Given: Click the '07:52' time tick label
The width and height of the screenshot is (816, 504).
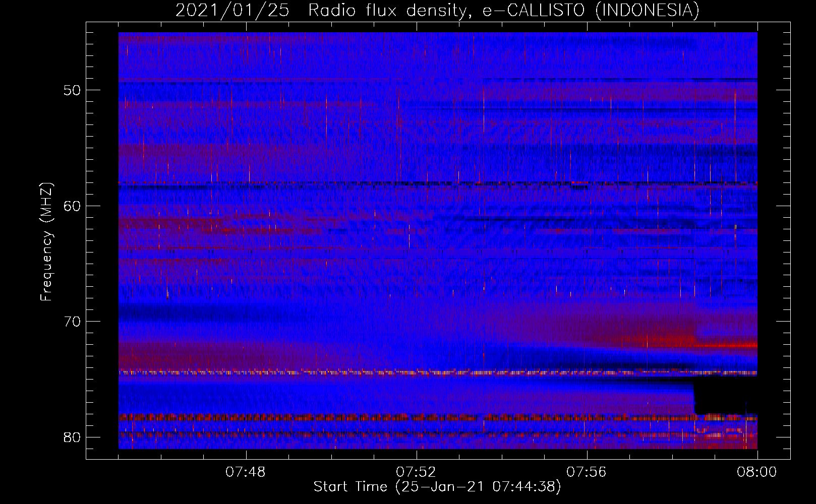Looking at the screenshot, I should [416, 472].
